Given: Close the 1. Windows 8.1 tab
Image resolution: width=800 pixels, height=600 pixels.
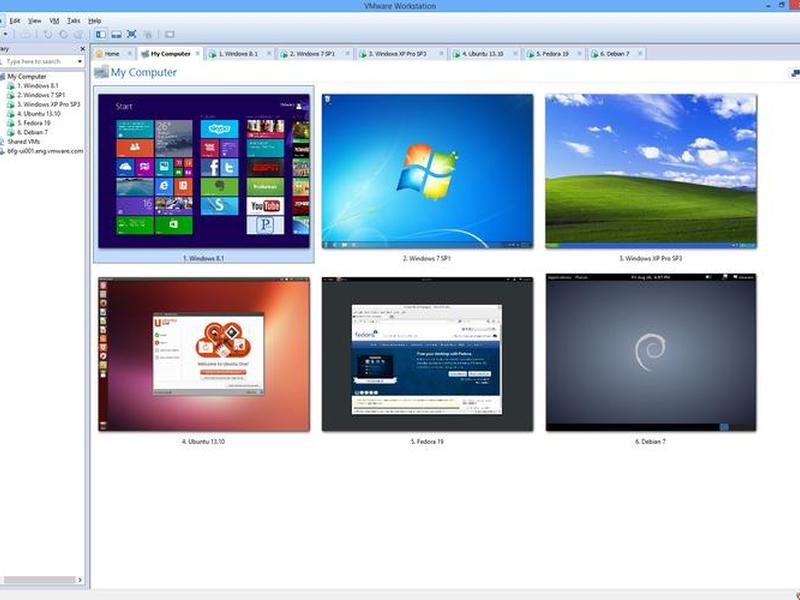Looking at the screenshot, I should click(x=269, y=53).
